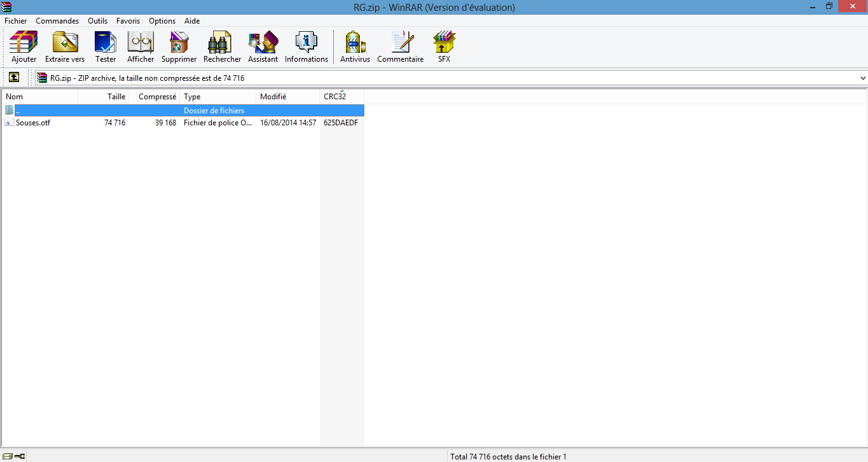868x462 pixels.
Task: Expand the address bar dropdown arrow
Action: point(863,78)
